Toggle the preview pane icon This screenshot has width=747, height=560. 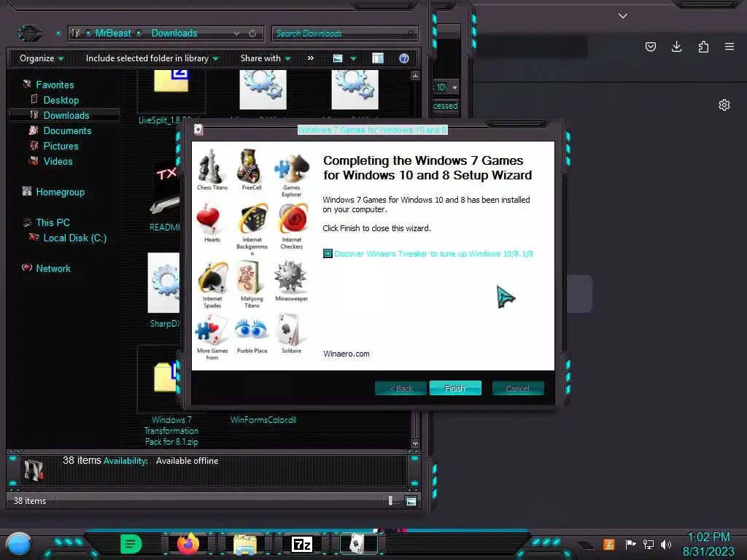(x=378, y=58)
